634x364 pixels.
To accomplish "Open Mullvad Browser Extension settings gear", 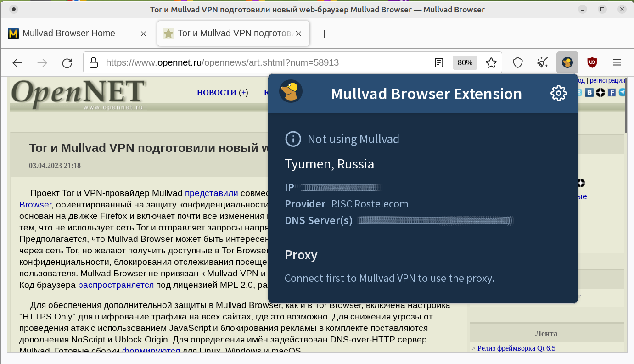I will point(559,93).
